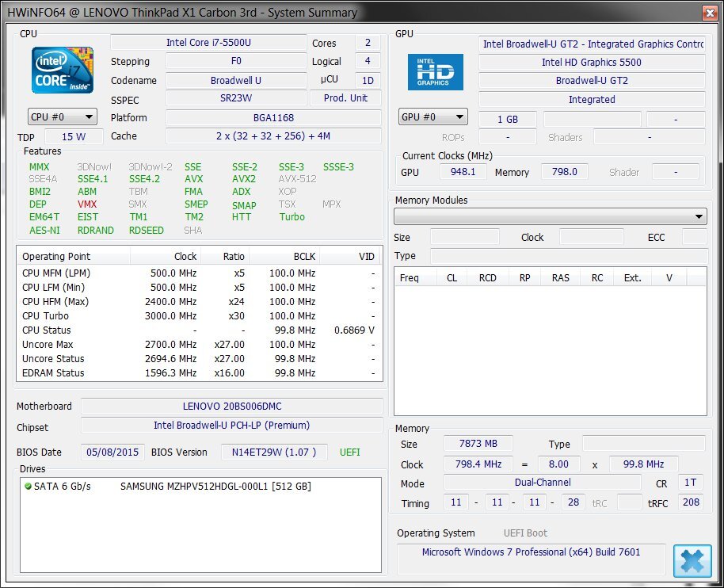
Task: Click the LENOVO 20BS006DMC motherboard field
Action: tap(231, 407)
